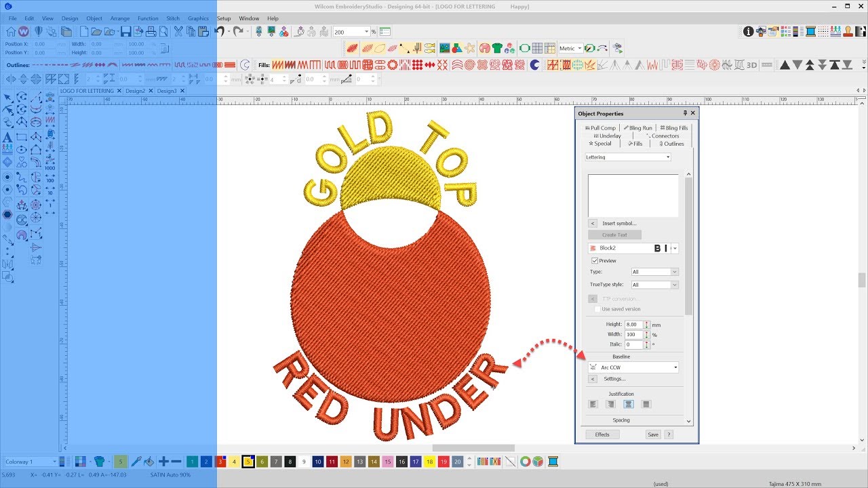Click the Undo arrow icon
The width and height of the screenshot is (868, 488).
[219, 31]
